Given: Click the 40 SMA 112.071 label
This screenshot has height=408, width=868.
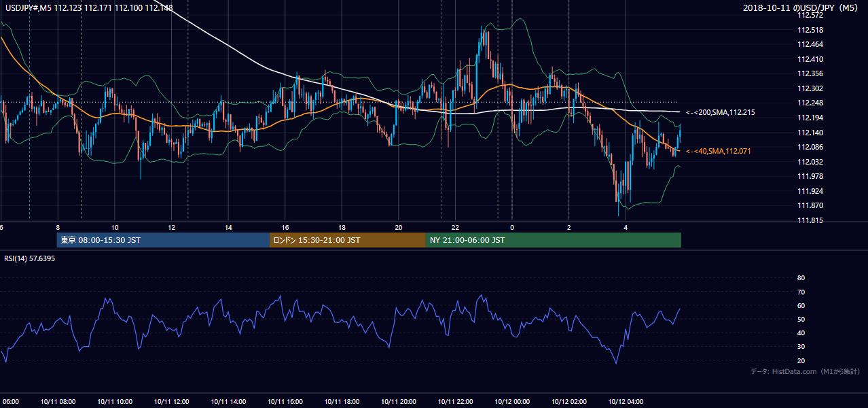Looking at the screenshot, I should pos(719,151).
